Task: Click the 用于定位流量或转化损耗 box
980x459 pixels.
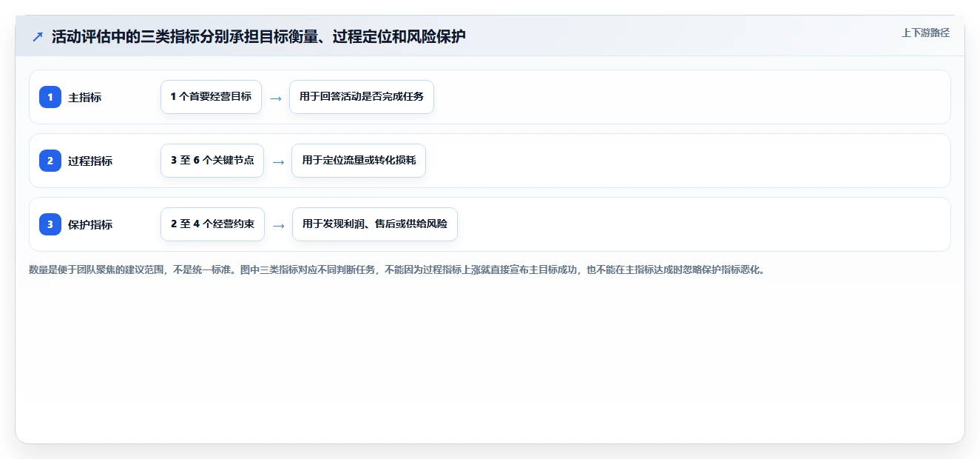Action: [359, 161]
